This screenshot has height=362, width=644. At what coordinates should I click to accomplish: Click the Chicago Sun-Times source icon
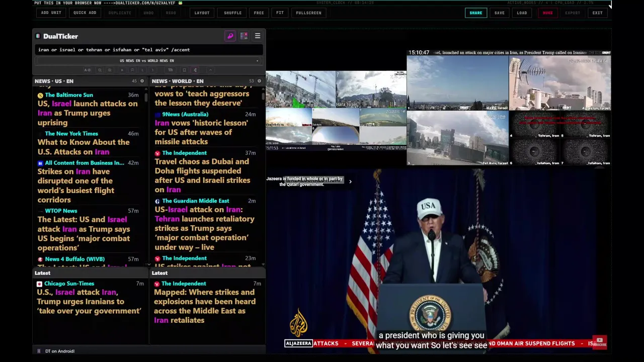(x=39, y=284)
